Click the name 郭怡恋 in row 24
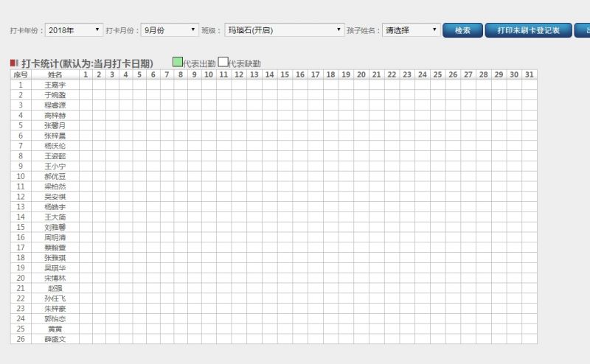This screenshot has height=364, width=590. click(x=55, y=318)
